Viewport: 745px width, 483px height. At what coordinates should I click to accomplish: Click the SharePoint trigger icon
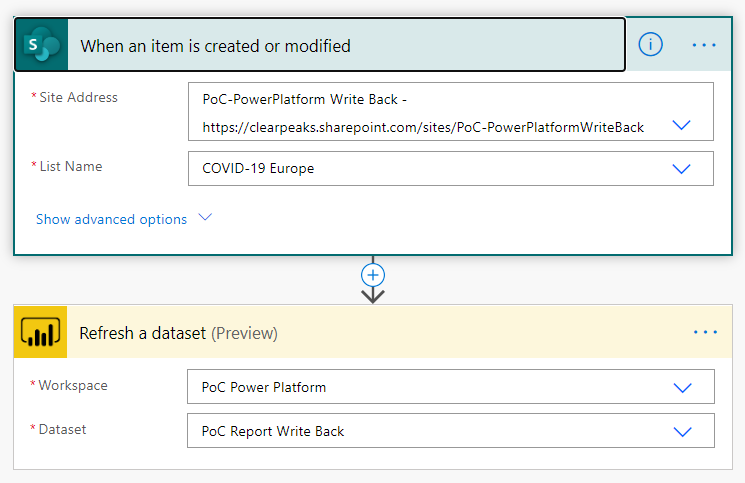coord(42,45)
